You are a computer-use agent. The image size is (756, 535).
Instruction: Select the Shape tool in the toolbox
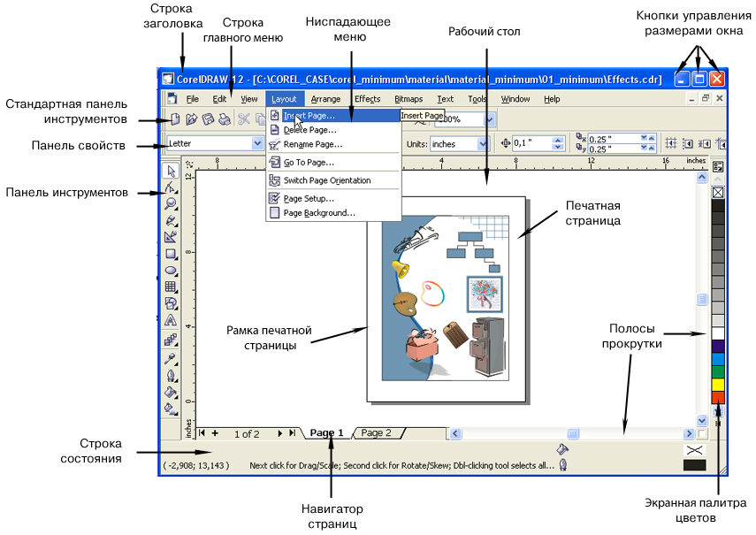(171, 187)
